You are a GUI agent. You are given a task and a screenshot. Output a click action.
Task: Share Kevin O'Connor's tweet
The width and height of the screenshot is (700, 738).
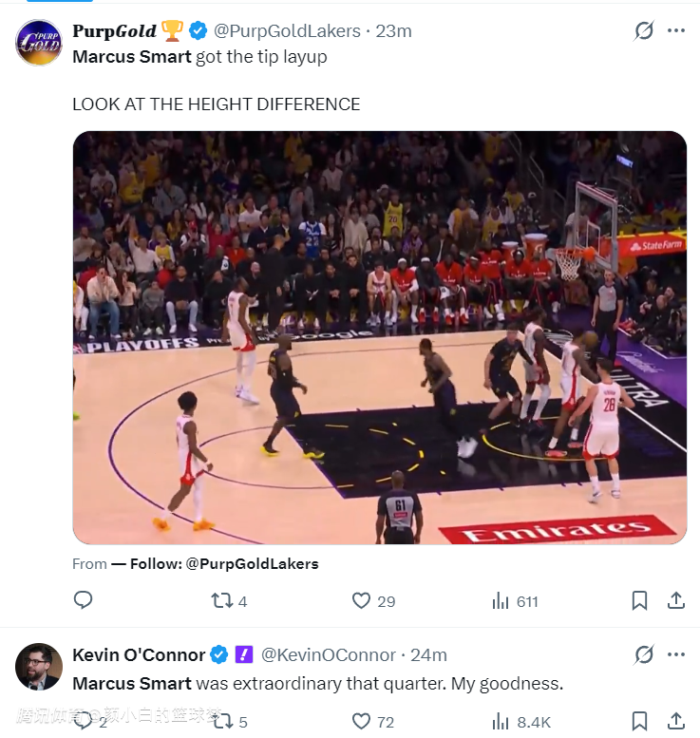[676, 721]
